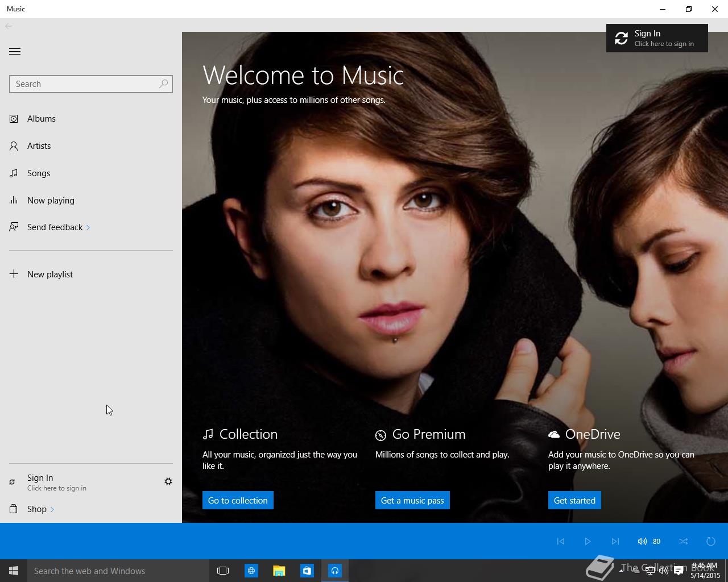The image size is (728, 582).
Task: Open File Explorer from taskbar
Action: pyautogui.click(x=279, y=571)
